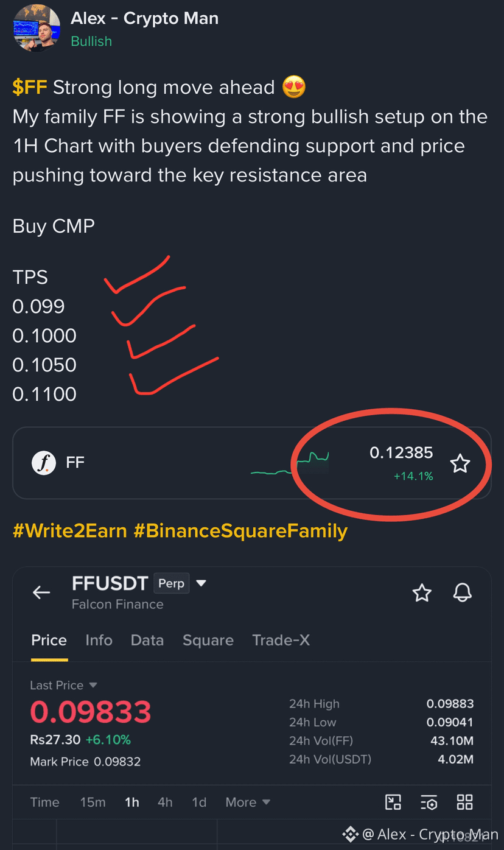Viewport: 504px width, 850px height.
Task: Switch to the Info tab
Action: pyautogui.click(x=99, y=640)
